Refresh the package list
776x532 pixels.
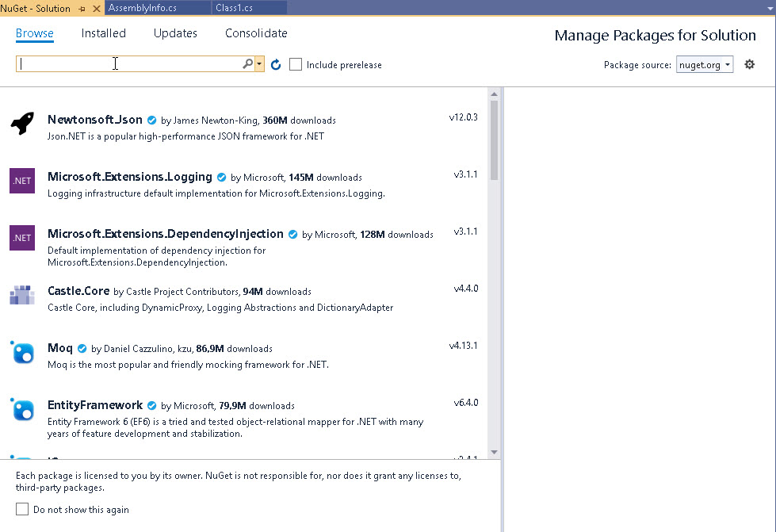tap(276, 64)
